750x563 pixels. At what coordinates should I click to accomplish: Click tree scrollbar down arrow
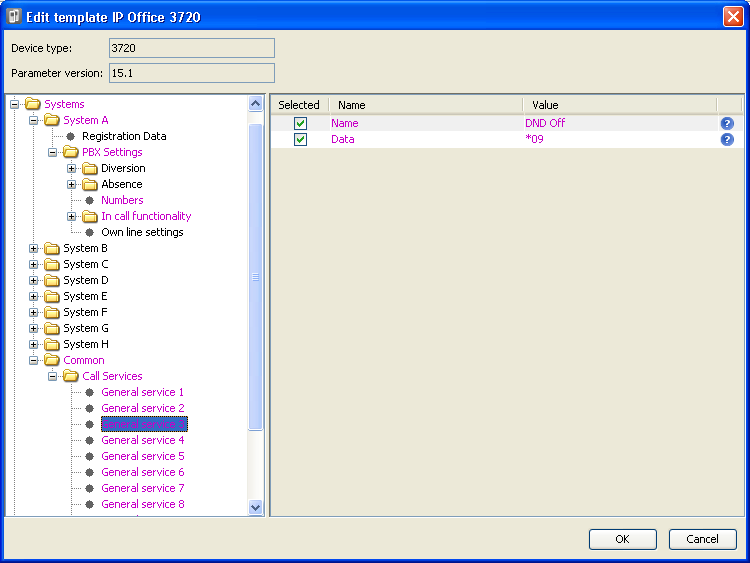coord(255,507)
